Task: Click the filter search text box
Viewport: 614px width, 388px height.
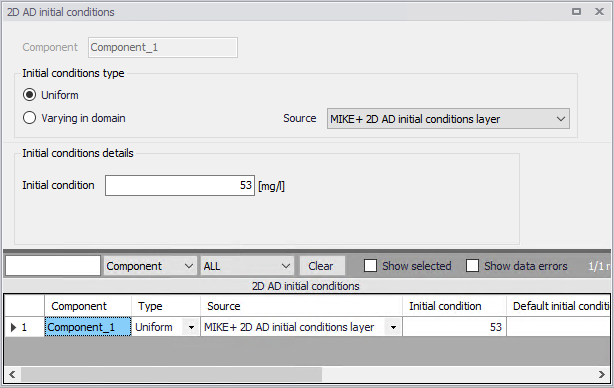Action: (53, 266)
